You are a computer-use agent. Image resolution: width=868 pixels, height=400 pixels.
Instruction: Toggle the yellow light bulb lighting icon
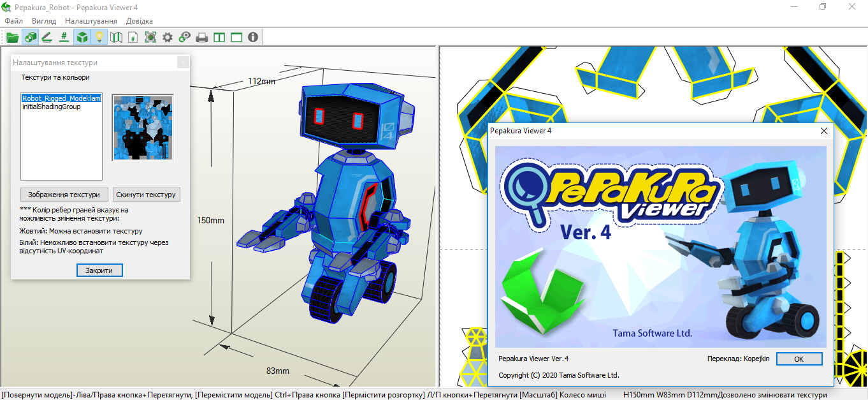pos(99,38)
